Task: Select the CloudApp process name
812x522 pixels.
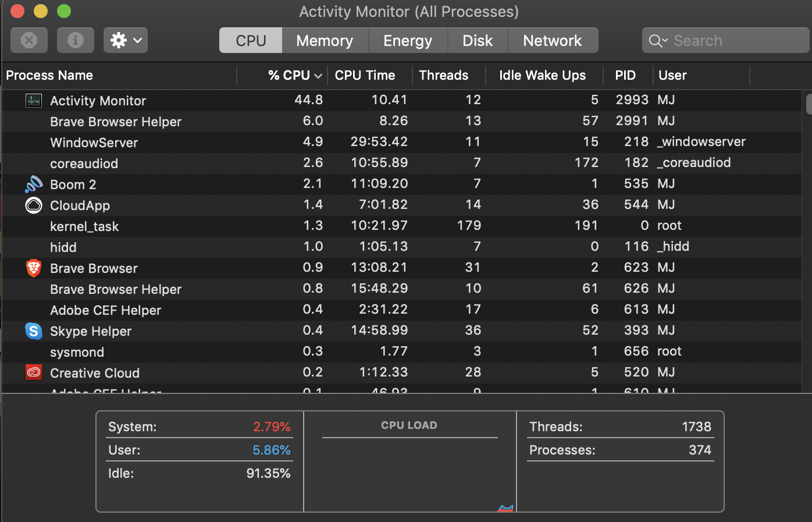Action: coord(80,205)
